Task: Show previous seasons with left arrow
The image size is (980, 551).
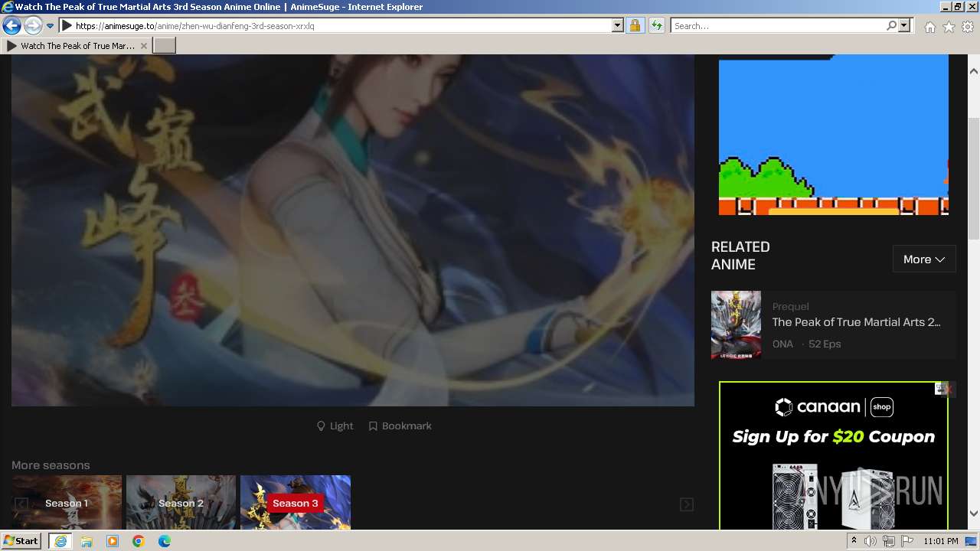Action: click(21, 504)
